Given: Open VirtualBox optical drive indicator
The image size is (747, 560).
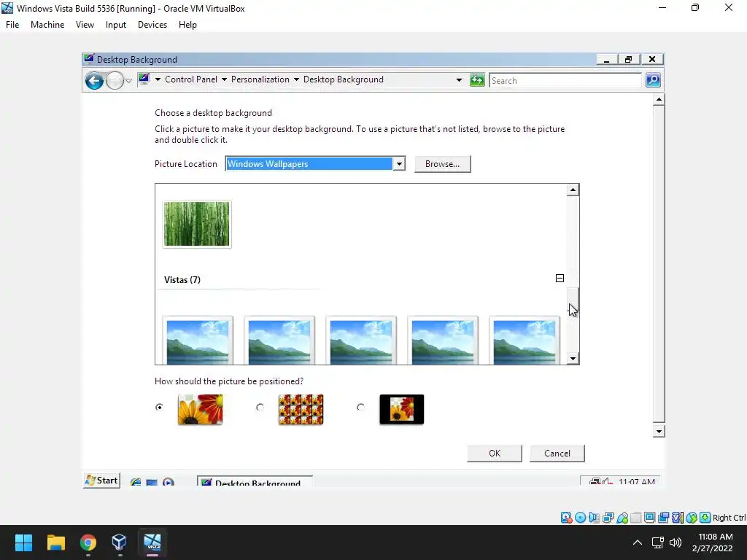Looking at the screenshot, I should click(x=580, y=518).
